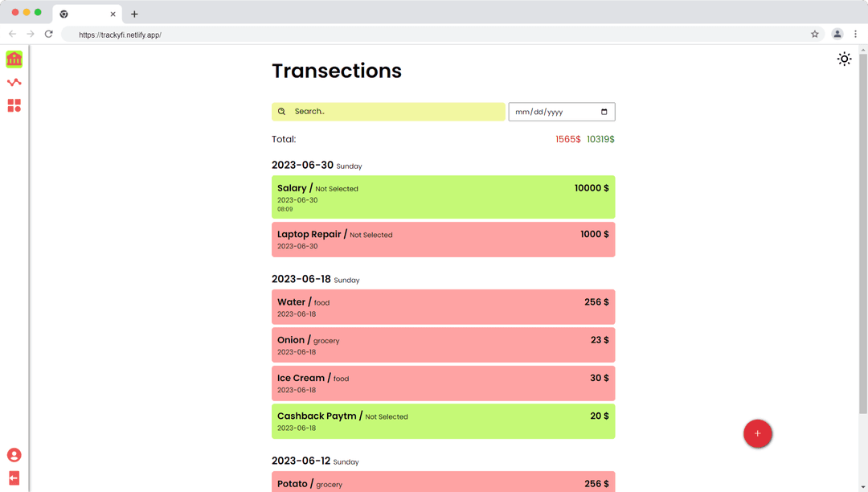The image size is (868, 492).
Task: Open the bank home icon in sidebar
Action: point(14,59)
